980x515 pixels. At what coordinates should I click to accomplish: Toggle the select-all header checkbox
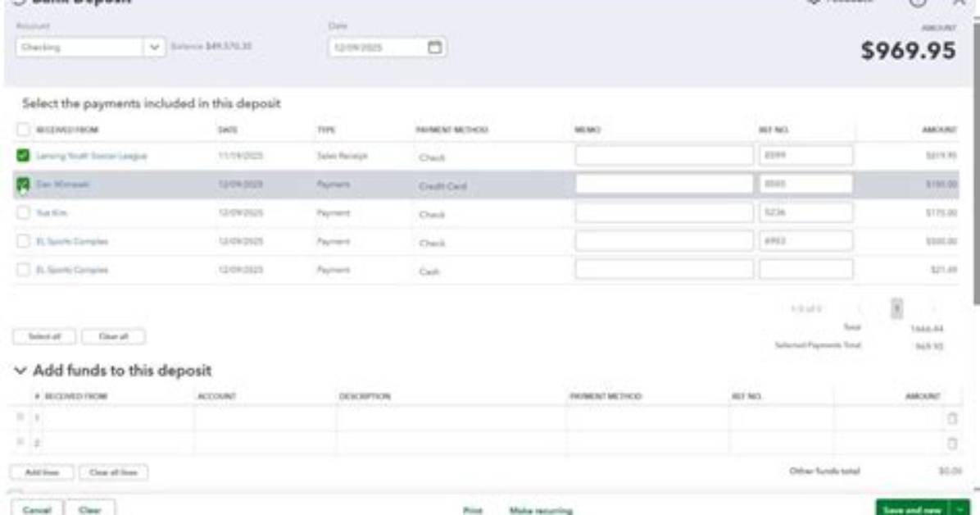[23, 130]
